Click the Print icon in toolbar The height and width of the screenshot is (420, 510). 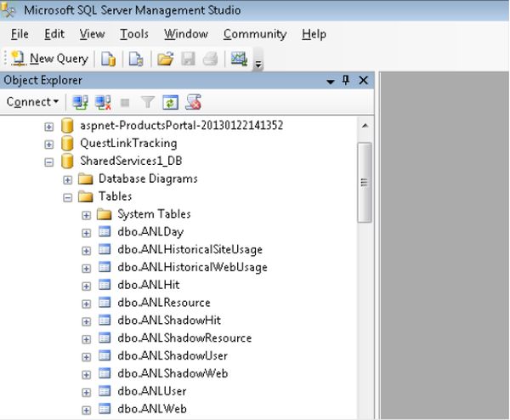(210, 59)
